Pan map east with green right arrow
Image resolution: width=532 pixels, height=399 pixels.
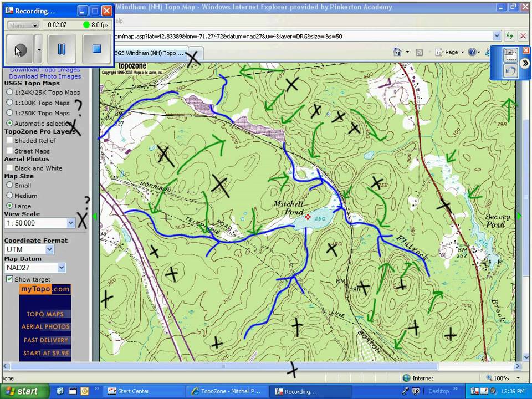click(x=519, y=216)
